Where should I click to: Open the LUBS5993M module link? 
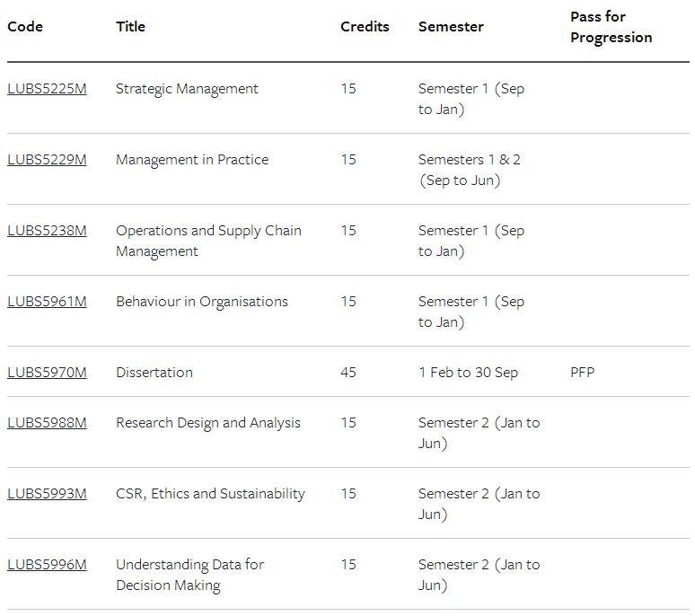click(47, 494)
